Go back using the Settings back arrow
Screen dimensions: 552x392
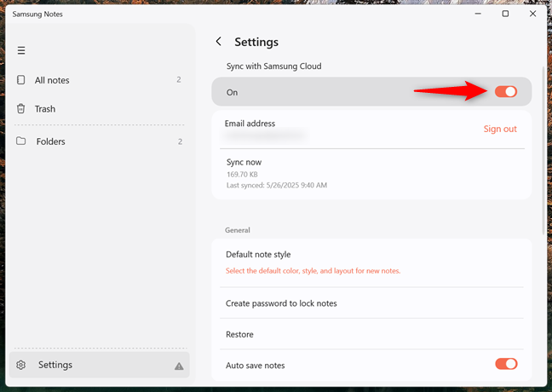(x=219, y=42)
